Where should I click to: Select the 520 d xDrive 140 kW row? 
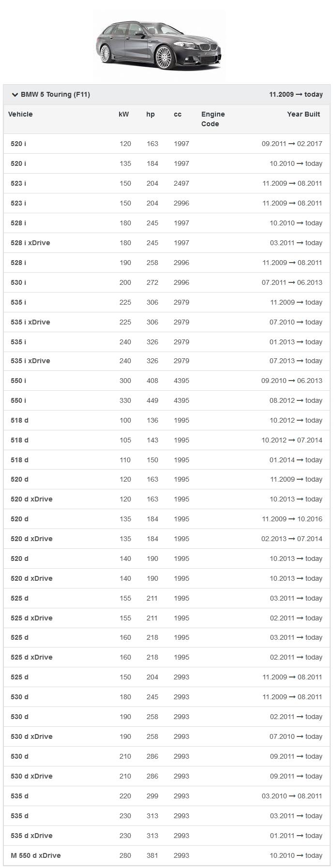pyautogui.click(x=31, y=578)
